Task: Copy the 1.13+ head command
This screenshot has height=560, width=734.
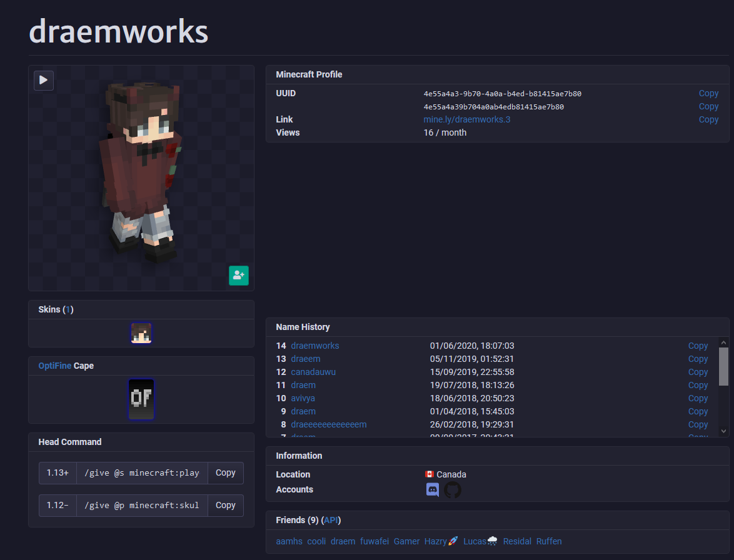Action: click(226, 473)
